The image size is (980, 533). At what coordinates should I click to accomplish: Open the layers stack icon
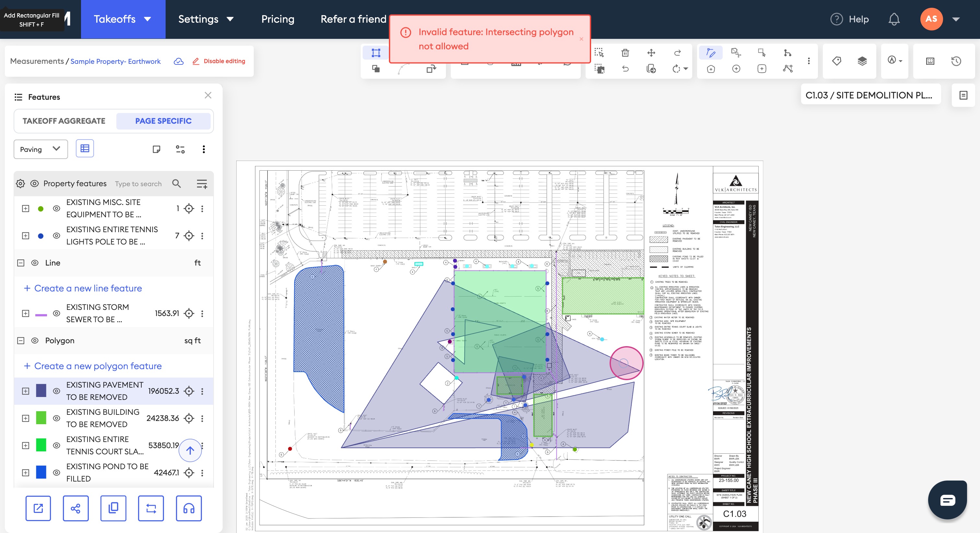click(x=862, y=61)
